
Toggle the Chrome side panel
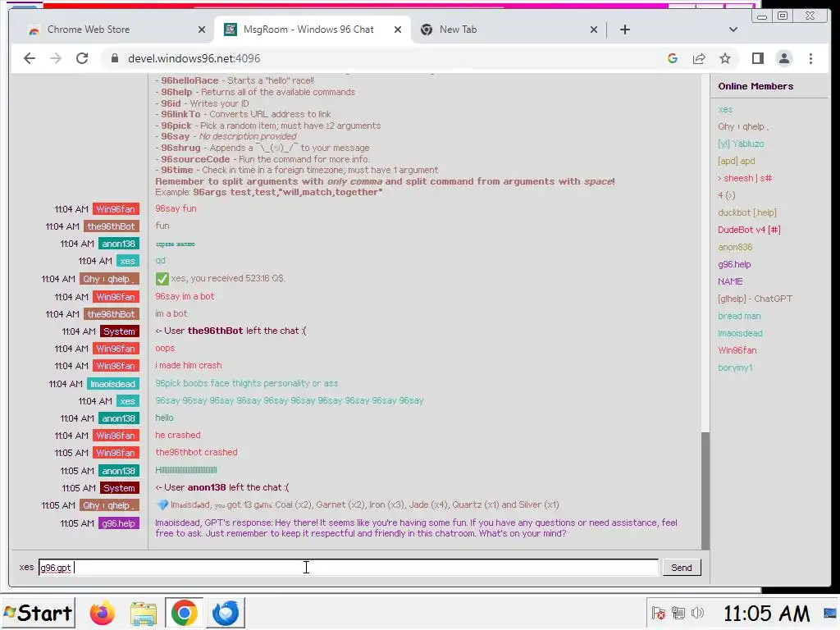click(757, 58)
